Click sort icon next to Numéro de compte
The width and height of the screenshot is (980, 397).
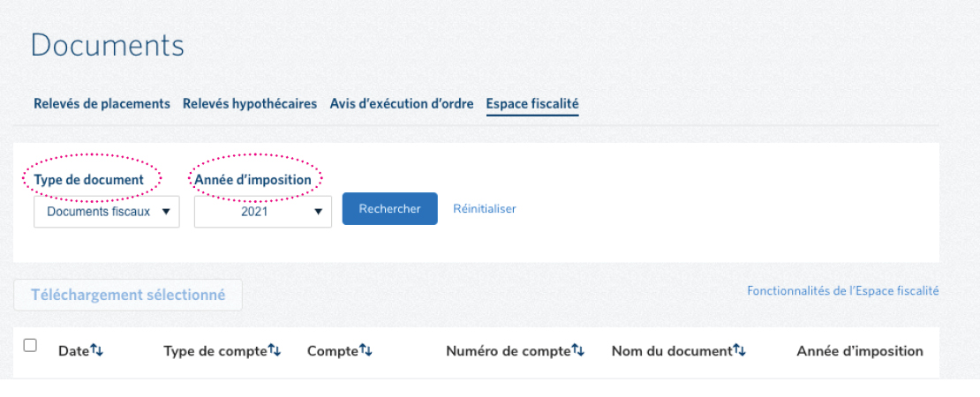[x=578, y=351]
